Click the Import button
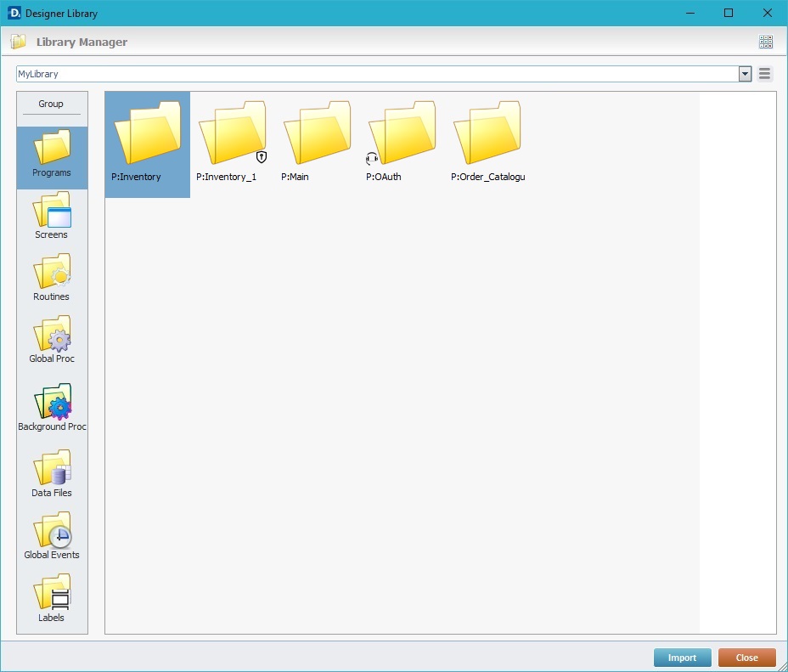 click(682, 658)
